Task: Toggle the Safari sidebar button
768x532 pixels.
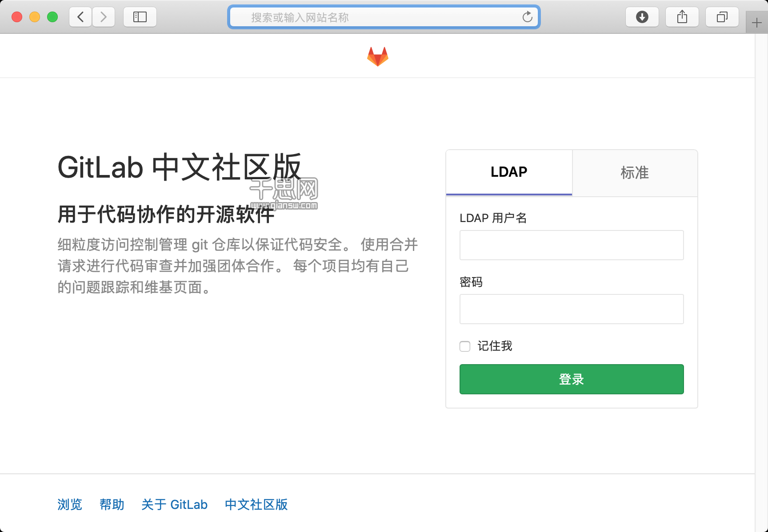Action: (140, 17)
